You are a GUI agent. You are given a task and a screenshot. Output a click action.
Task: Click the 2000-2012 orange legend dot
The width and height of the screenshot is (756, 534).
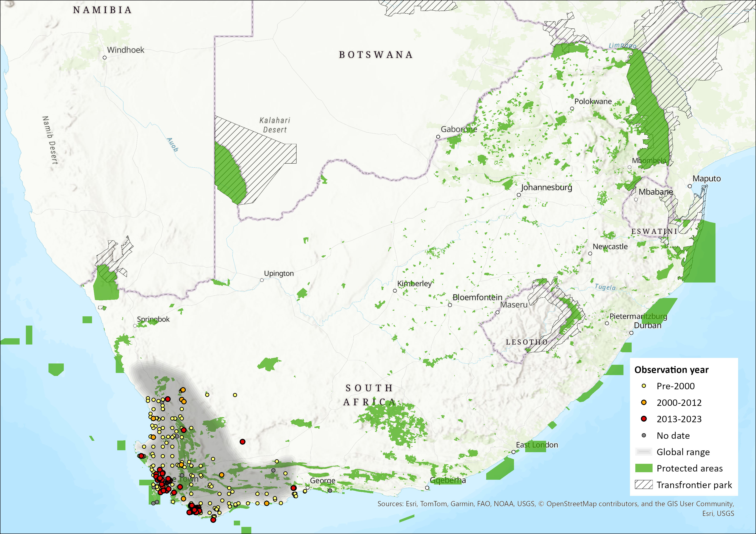[x=644, y=402]
